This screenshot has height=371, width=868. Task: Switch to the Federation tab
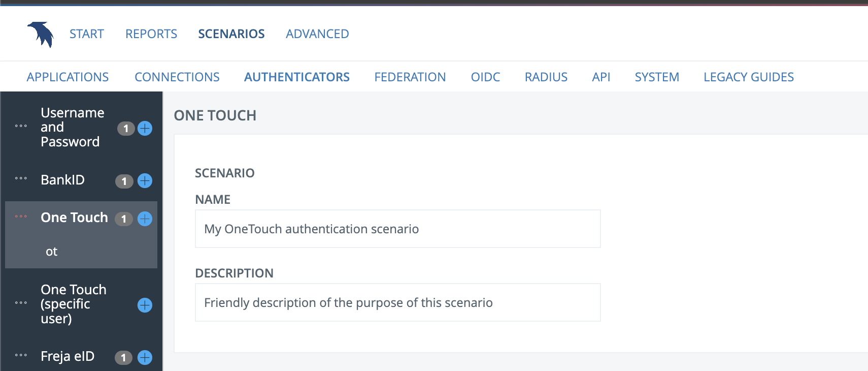[x=410, y=77]
